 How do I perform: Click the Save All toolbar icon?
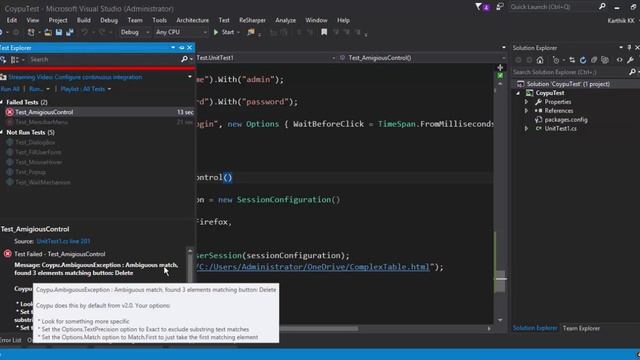(70, 32)
